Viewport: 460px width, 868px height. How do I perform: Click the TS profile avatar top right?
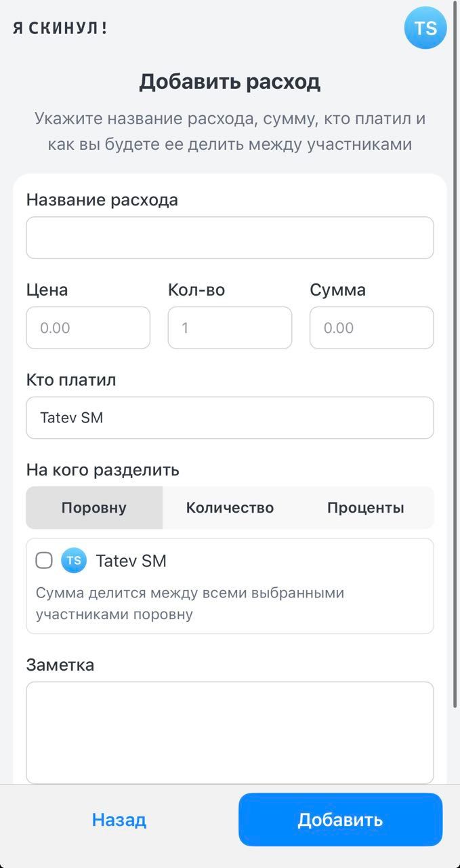(x=425, y=27)
